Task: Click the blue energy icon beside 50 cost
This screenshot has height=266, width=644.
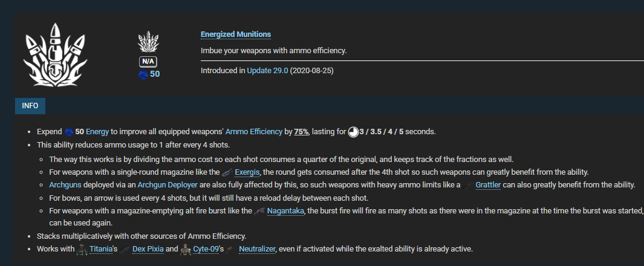Action: [x=143, y=74]
